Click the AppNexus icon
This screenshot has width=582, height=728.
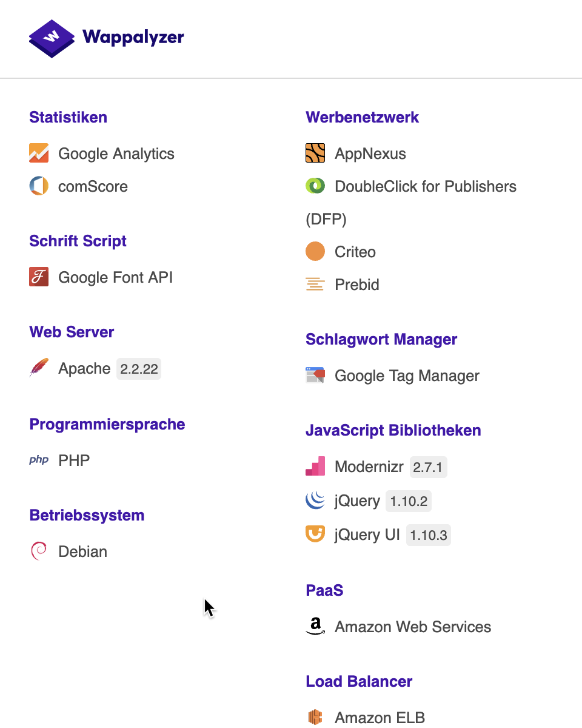tap(315, 153)
